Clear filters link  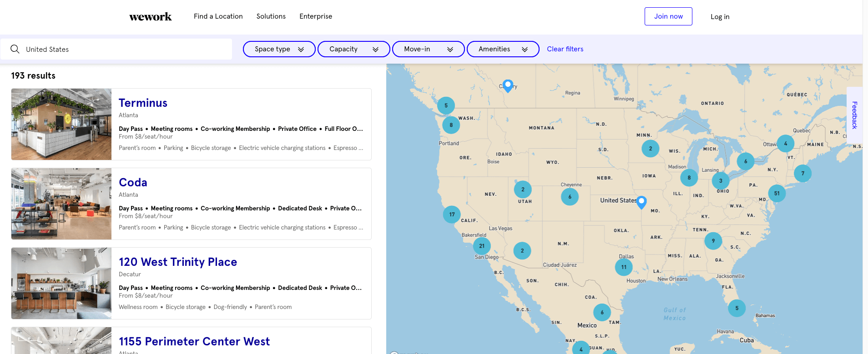[565, 49]
